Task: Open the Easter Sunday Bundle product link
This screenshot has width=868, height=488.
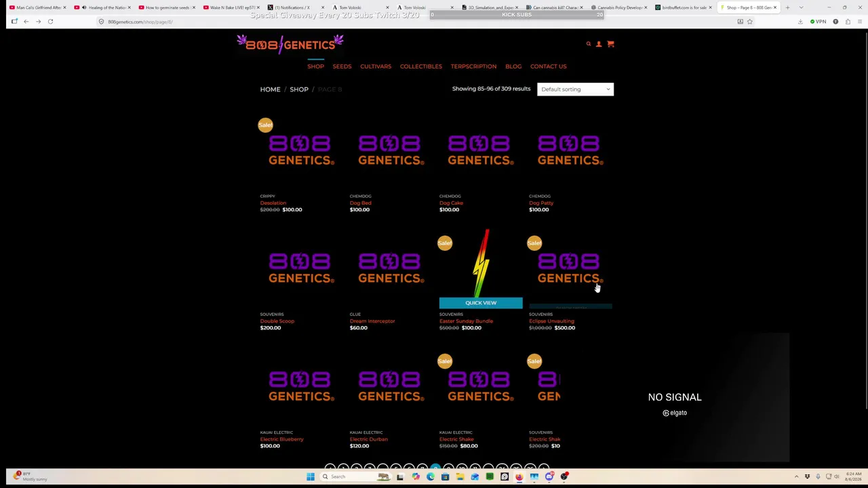Action: (466, 321)
